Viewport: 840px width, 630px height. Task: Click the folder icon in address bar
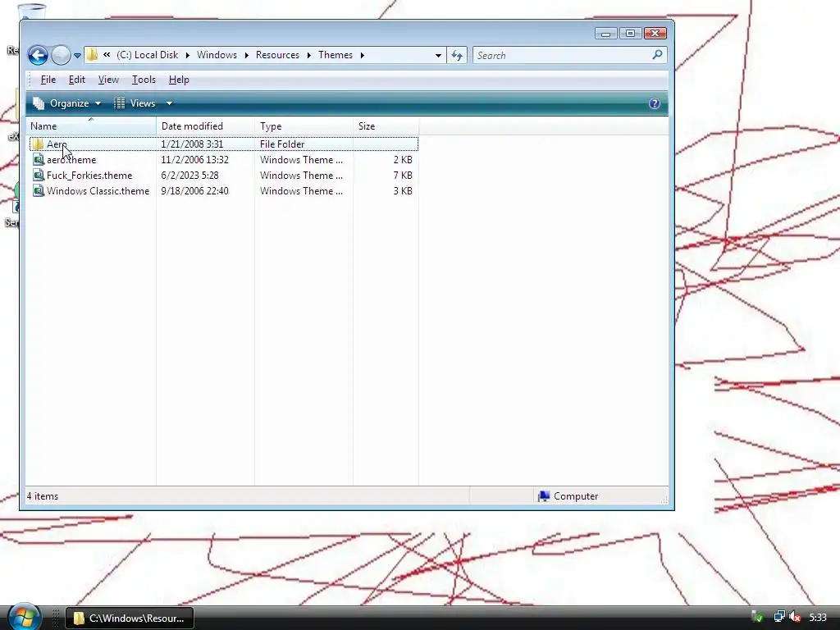[x=92, y=55]
